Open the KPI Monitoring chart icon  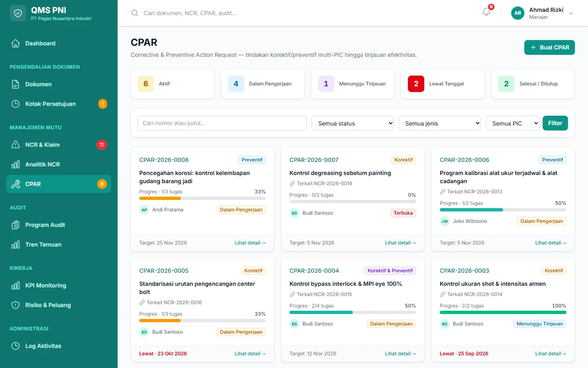16,285
